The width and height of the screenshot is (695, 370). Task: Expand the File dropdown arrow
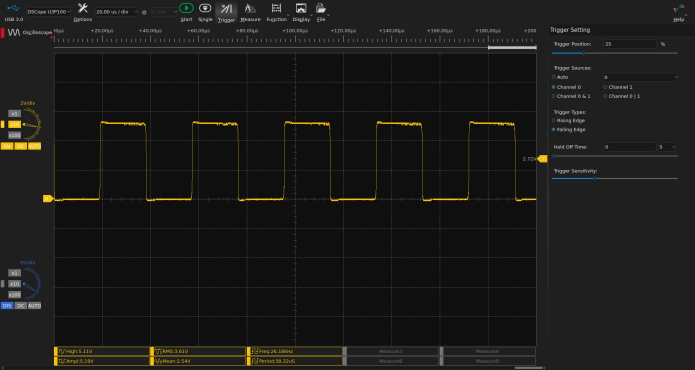click(x=328, y=16)
